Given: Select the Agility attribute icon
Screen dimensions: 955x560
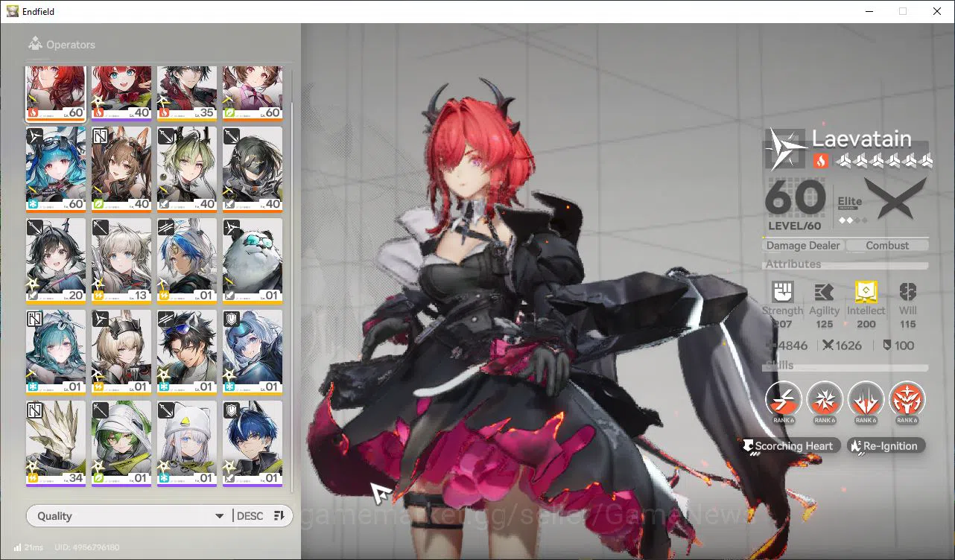Looking at the screenshot, I should tap(824, 291).
